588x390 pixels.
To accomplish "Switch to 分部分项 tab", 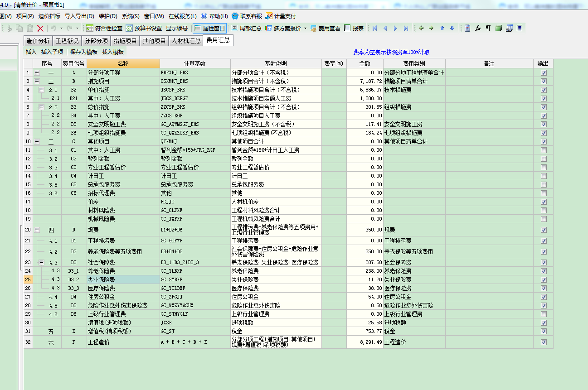I will tap(96, 41).
